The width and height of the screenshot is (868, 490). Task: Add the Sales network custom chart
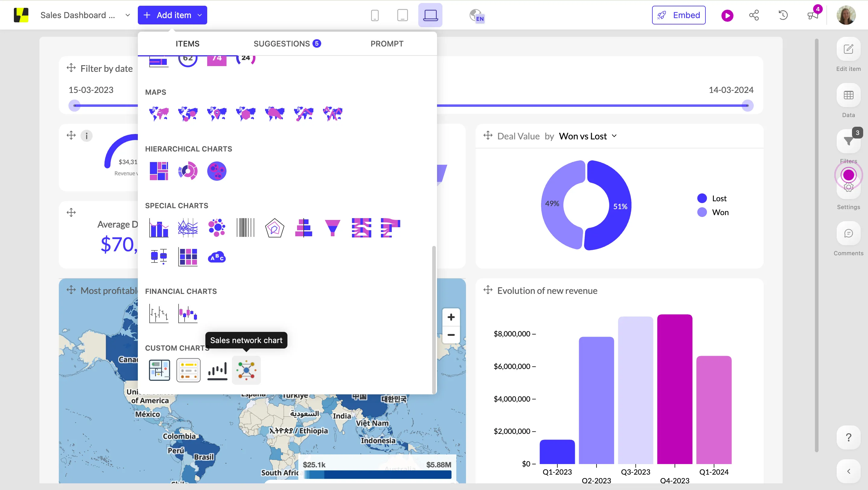tap(246, 370)
